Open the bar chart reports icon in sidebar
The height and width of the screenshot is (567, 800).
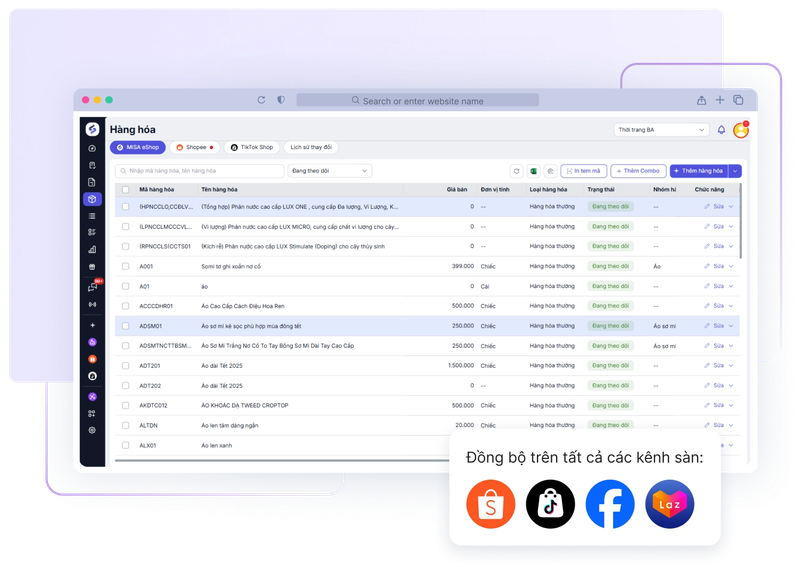click(x=92, y=250)
